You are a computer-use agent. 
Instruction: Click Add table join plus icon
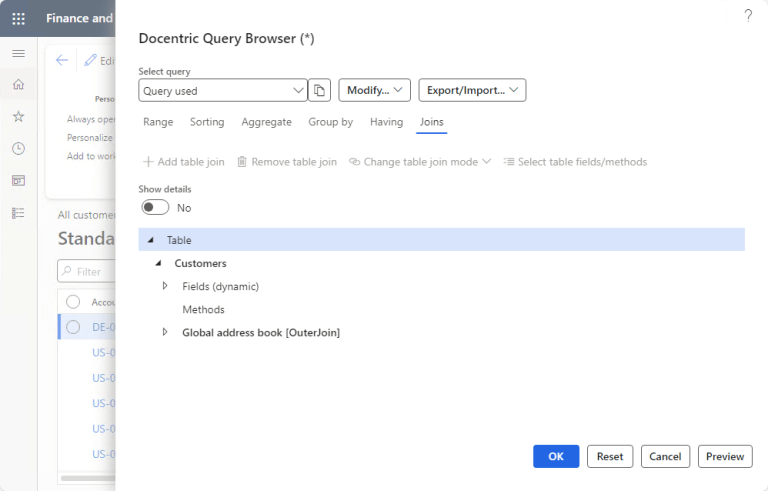point(148,162)
